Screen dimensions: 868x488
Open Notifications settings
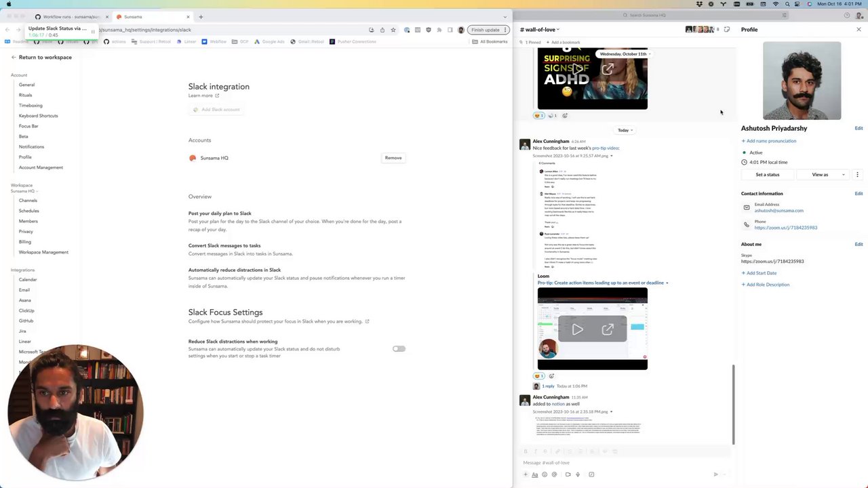(31, 146)
